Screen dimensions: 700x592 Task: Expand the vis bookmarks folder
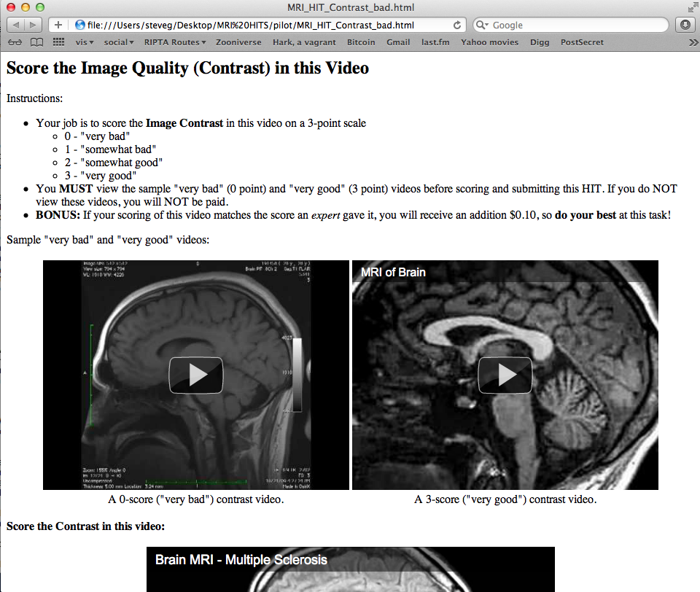pyautogui.click(x=85, y=42)
